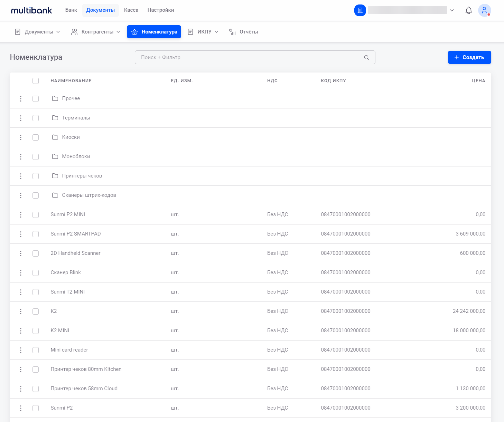Open row menu for Сканеры штрих-кодов folder
Image resolution: width=504 pixels, height=422 pixels.
(21, 195)
